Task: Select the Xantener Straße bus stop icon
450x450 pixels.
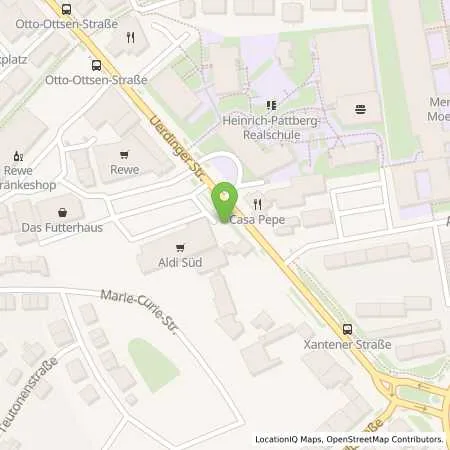Action: coord(347,330)
